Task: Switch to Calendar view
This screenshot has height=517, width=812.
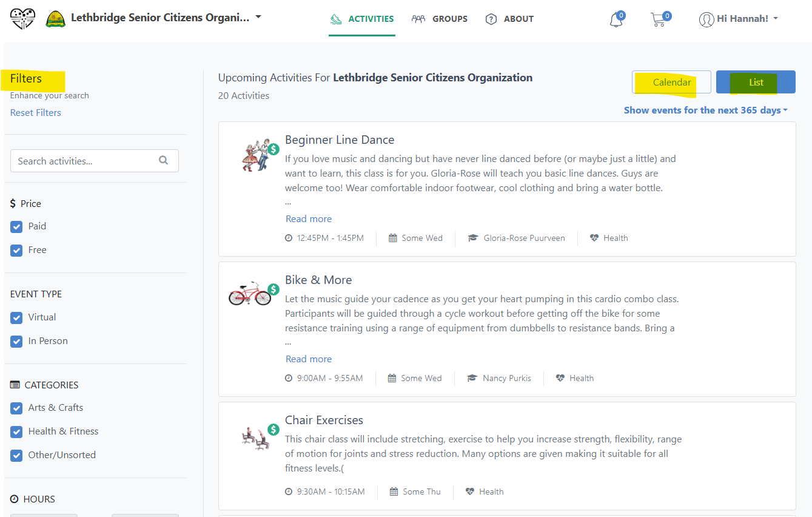Action: point(671,83)
